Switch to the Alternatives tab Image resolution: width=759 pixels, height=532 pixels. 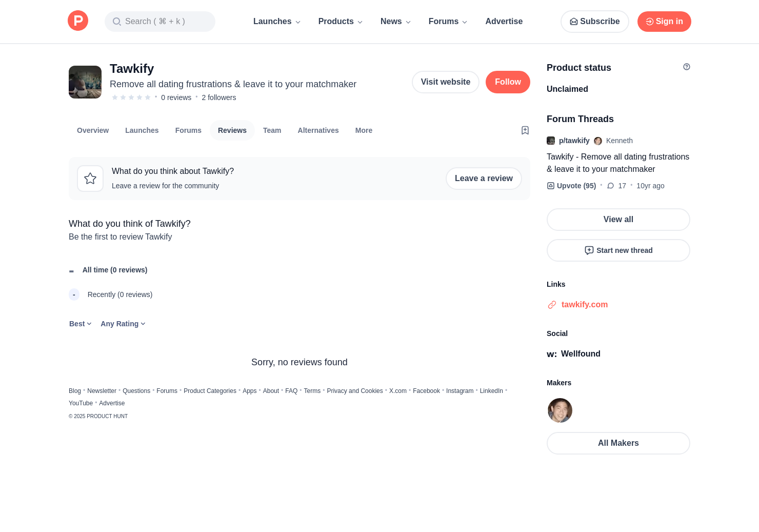pyautogui.click(x=318, y=130)
